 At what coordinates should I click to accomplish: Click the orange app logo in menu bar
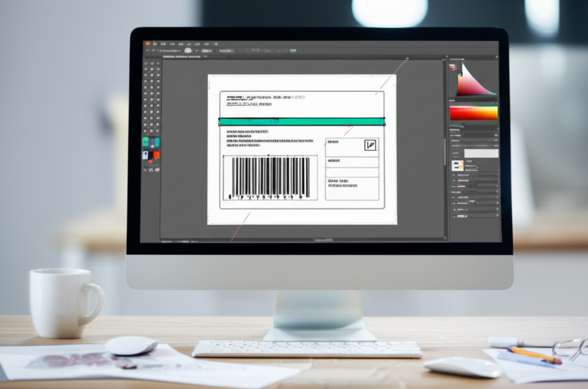148,44
